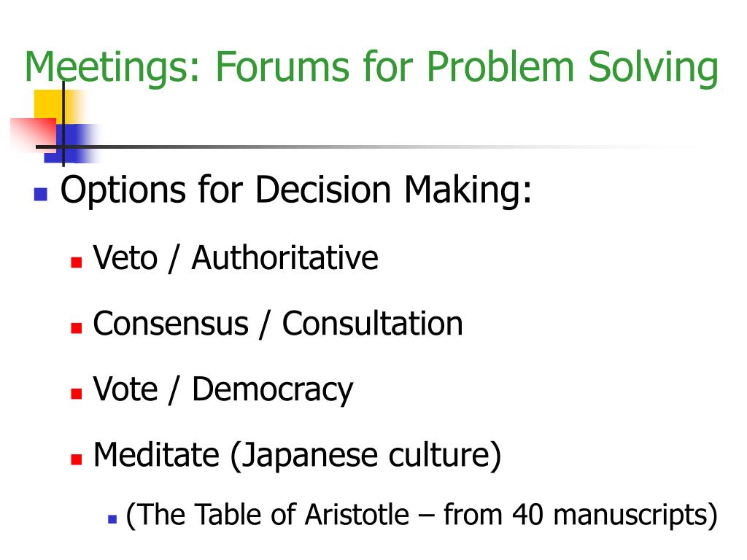Select the 'Veto / Authoritative' line
This screenshot has width=747, height=560.
coord(236,258)
